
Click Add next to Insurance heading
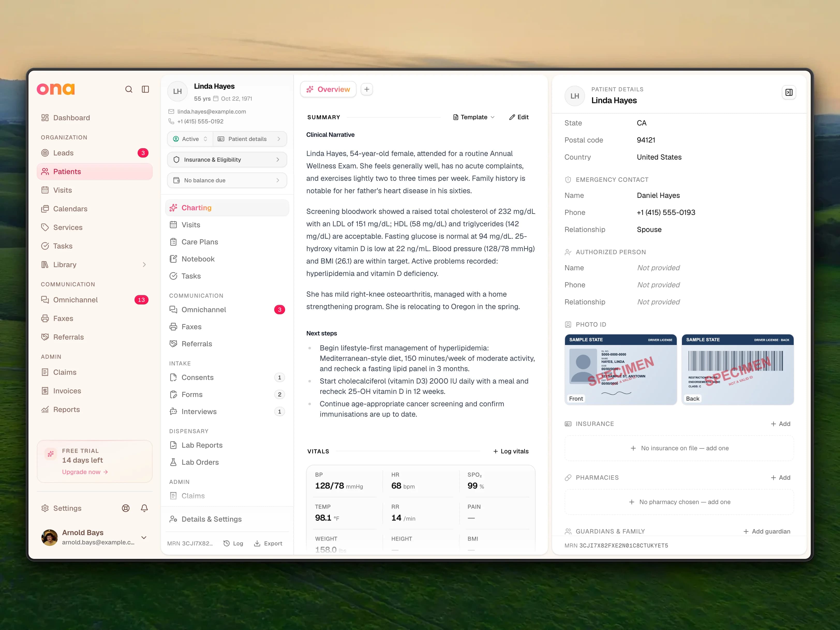tap(780, 424)
